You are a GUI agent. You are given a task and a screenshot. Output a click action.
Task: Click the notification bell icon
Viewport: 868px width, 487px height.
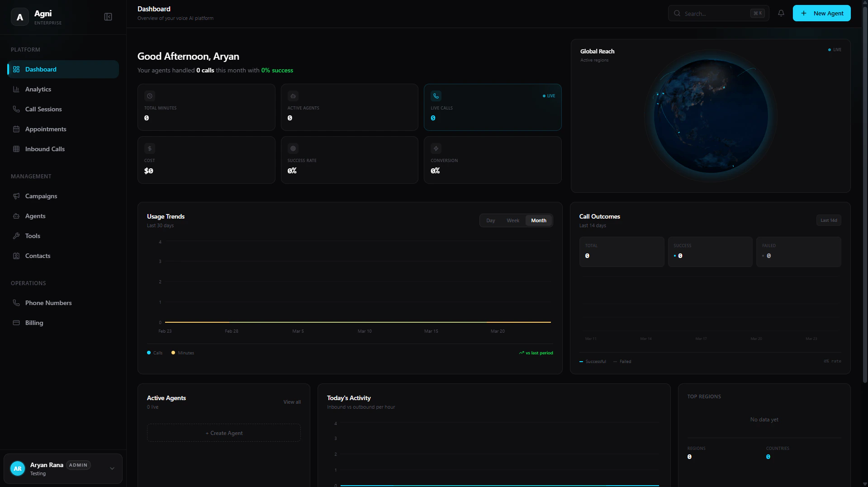(x=781, y=13)
